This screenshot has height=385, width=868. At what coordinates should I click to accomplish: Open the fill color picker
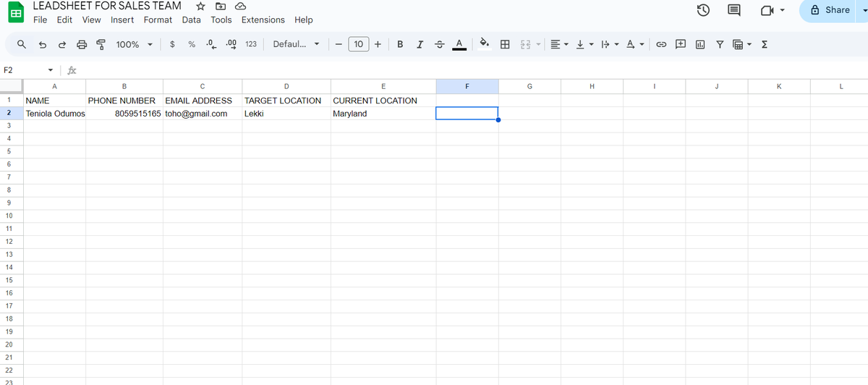click(486, 44)
